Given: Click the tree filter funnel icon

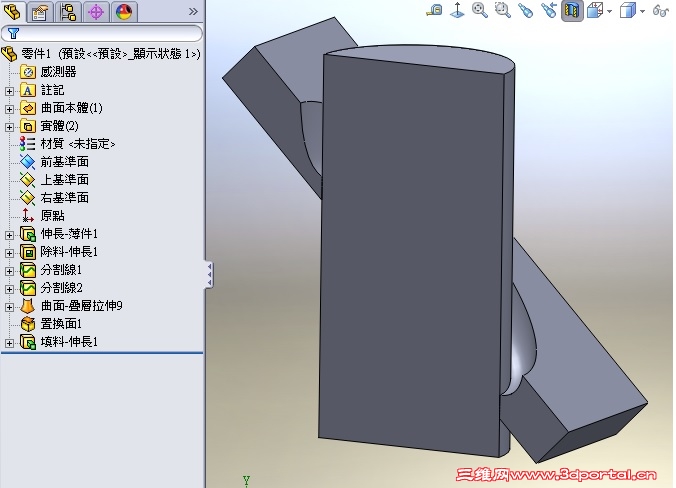Looking at the screenshot, I should coord(13,33).
